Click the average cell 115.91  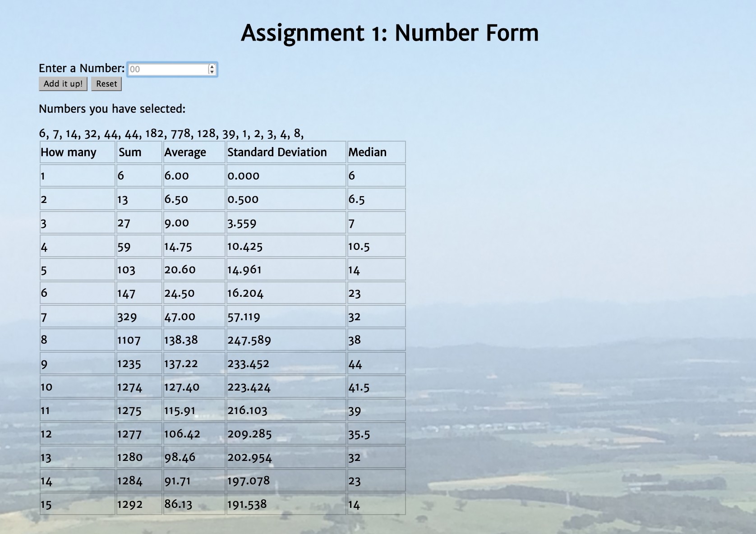click(x=194, y=410)
